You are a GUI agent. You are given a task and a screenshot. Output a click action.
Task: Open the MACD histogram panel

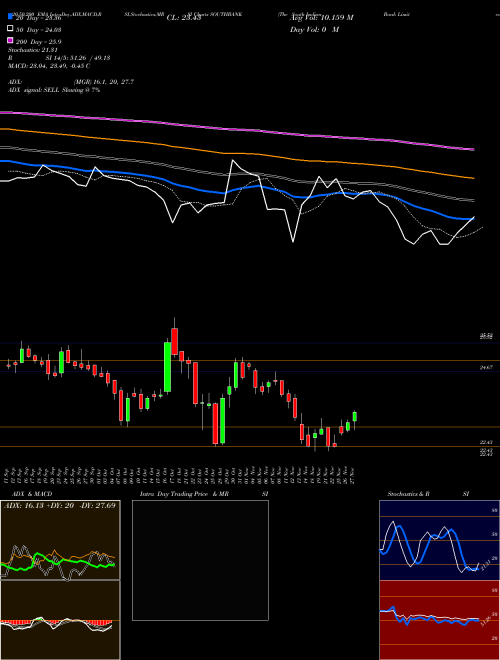(x=60, y=620)
